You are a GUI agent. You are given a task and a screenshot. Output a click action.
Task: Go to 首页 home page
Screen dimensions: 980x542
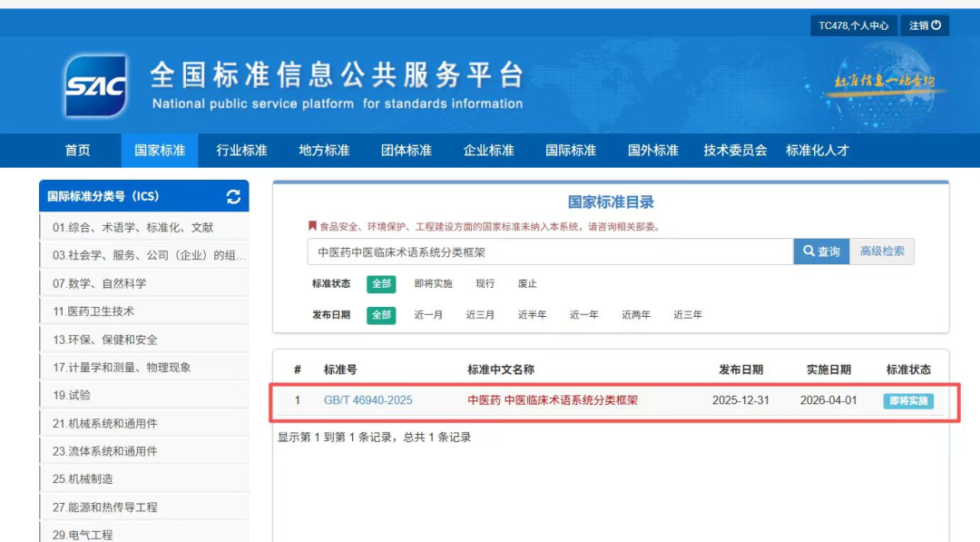[x=78, y=151]
